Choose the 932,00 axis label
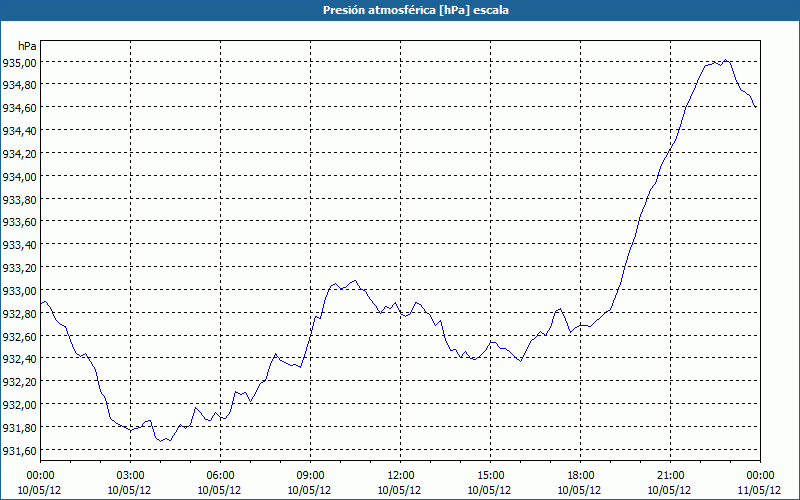 [20, 405]
